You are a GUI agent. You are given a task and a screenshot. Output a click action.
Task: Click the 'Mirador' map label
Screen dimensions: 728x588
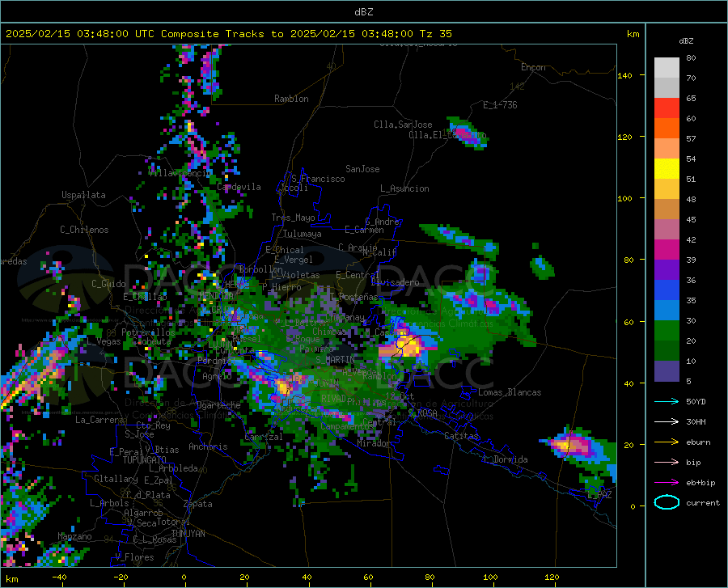coord(374,444)
